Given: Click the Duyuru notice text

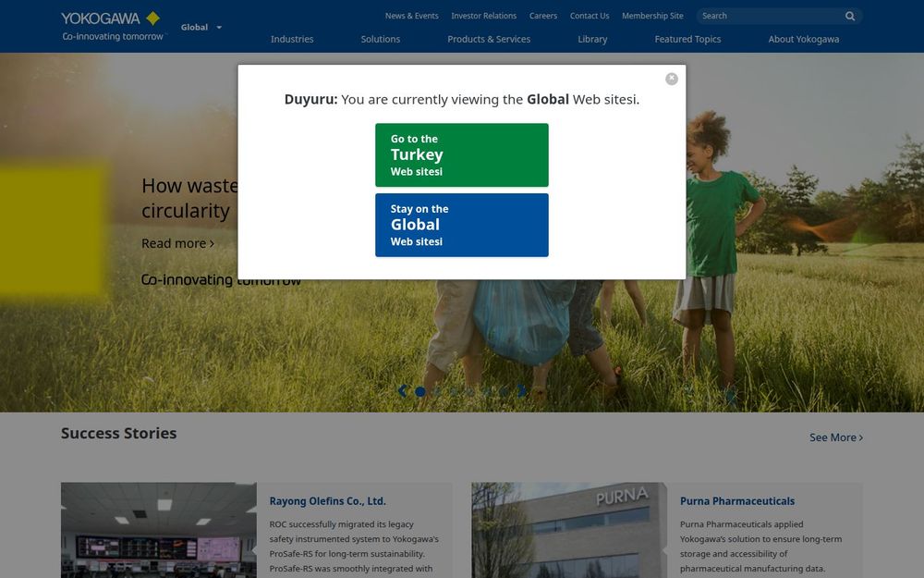Looking at the screenshot, I should pos(461,99).
